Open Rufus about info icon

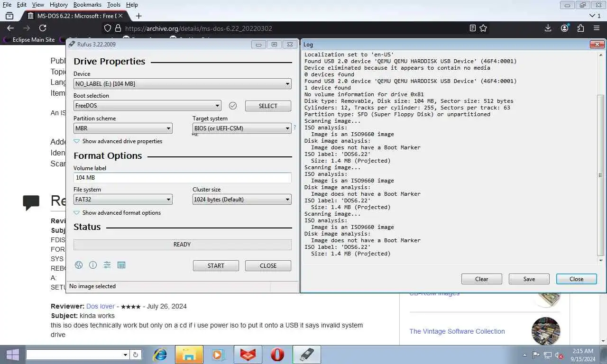93,265
